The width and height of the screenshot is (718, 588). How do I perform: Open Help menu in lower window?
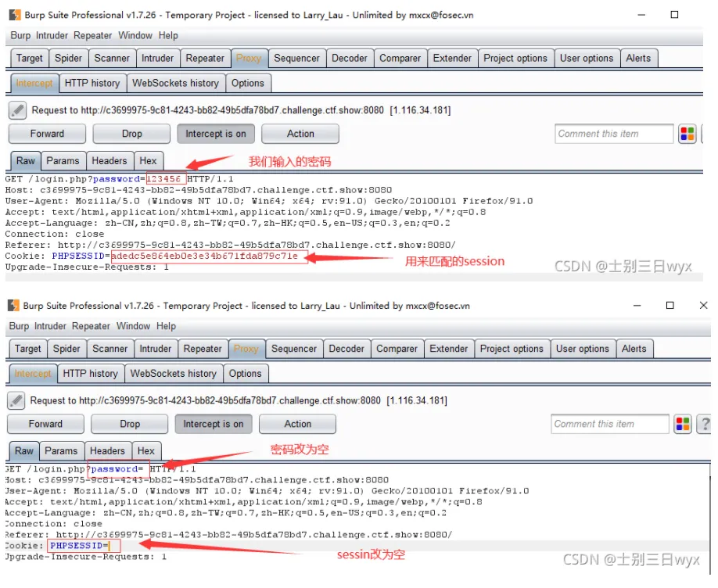(x=166, y=326)
